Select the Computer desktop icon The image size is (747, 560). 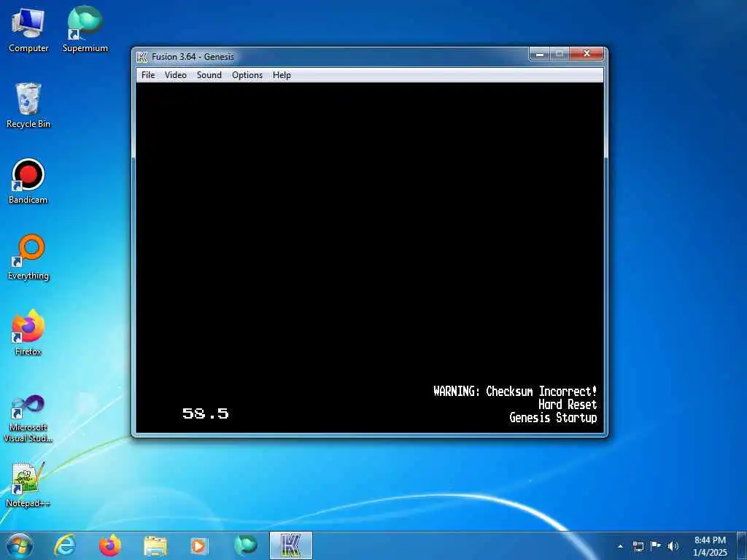click(x=28, y=29)
